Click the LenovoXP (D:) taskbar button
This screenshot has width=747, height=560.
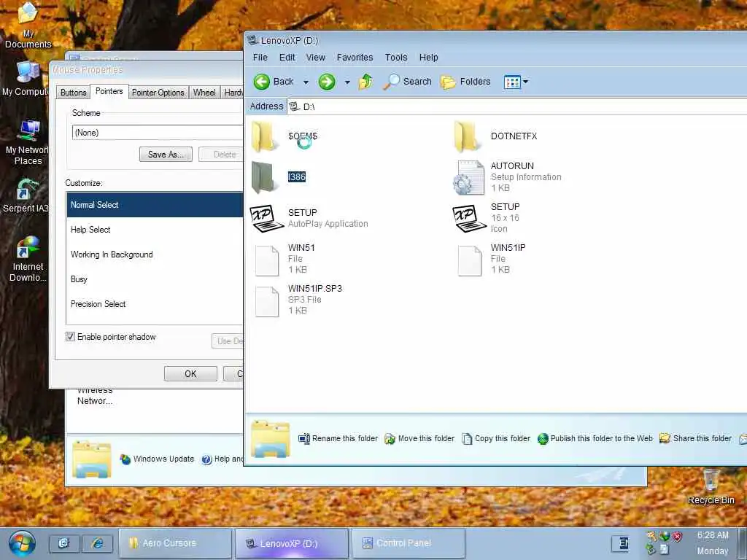(292, 543)
